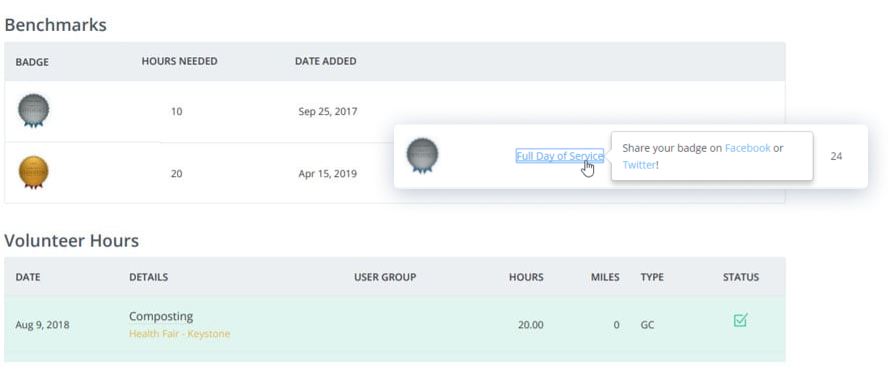Click the Volunteer Hours section heading
Screen dimensions: 893x375
72,241
